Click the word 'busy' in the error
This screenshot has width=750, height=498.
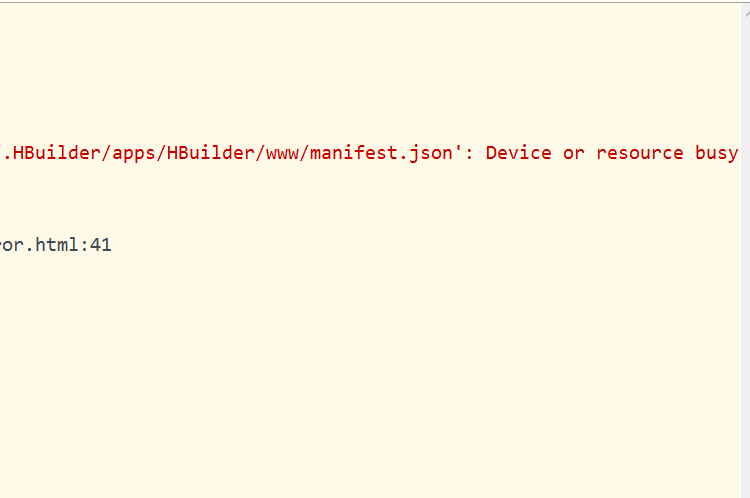[717, 153]
